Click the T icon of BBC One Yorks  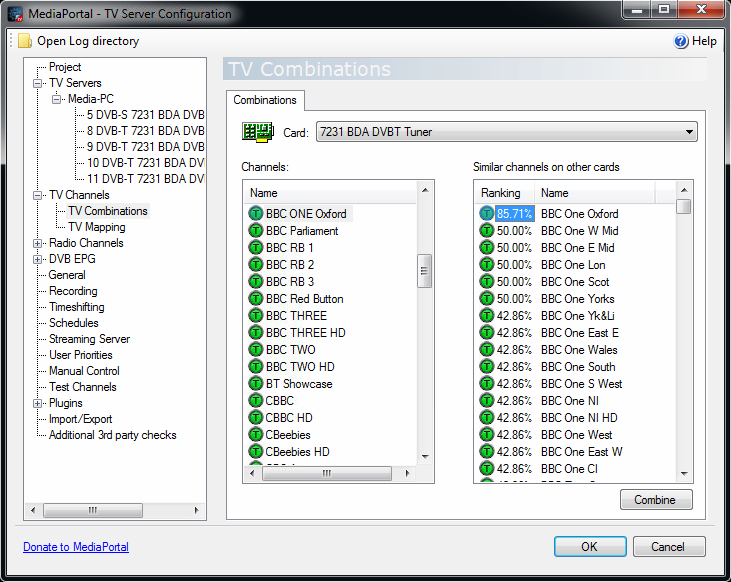[486, 299]
